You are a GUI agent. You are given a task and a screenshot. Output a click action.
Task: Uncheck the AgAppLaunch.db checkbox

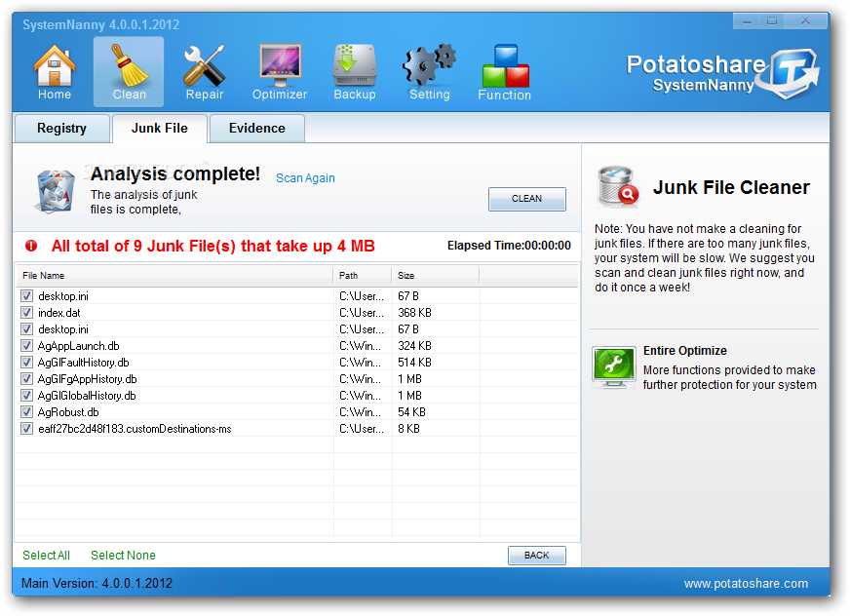[26, 345]
